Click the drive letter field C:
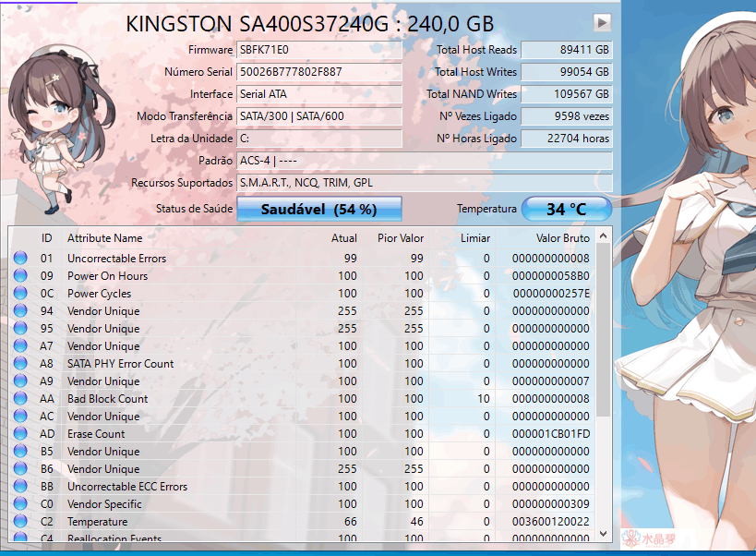 coord(319,139)
